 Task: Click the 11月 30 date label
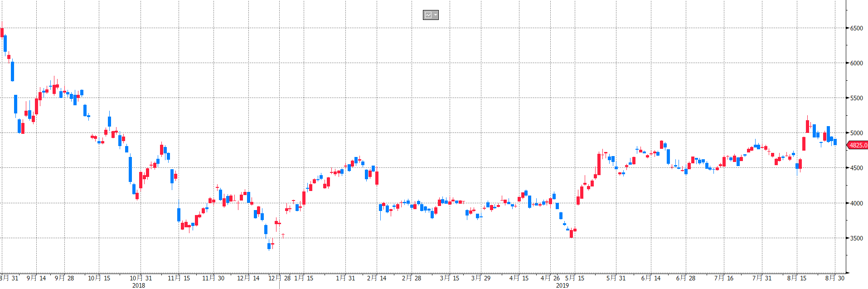coord(213,278)
